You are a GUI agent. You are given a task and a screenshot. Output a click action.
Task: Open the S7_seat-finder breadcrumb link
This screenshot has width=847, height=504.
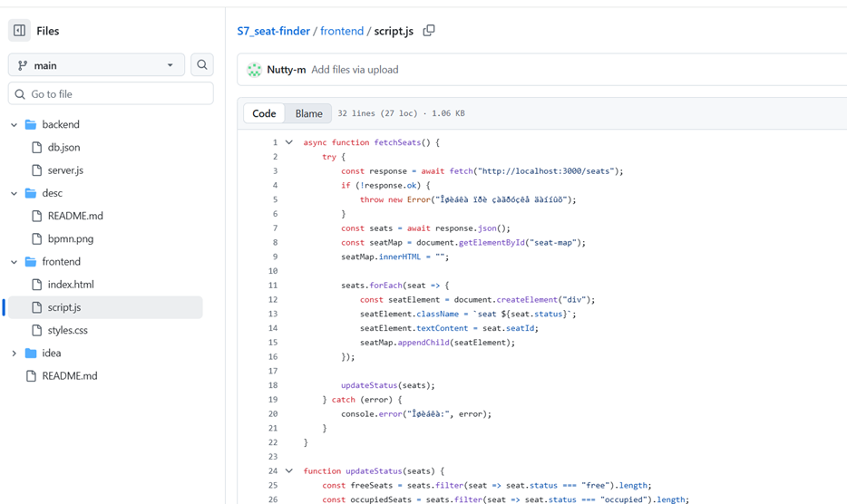(x=273, y=31)
